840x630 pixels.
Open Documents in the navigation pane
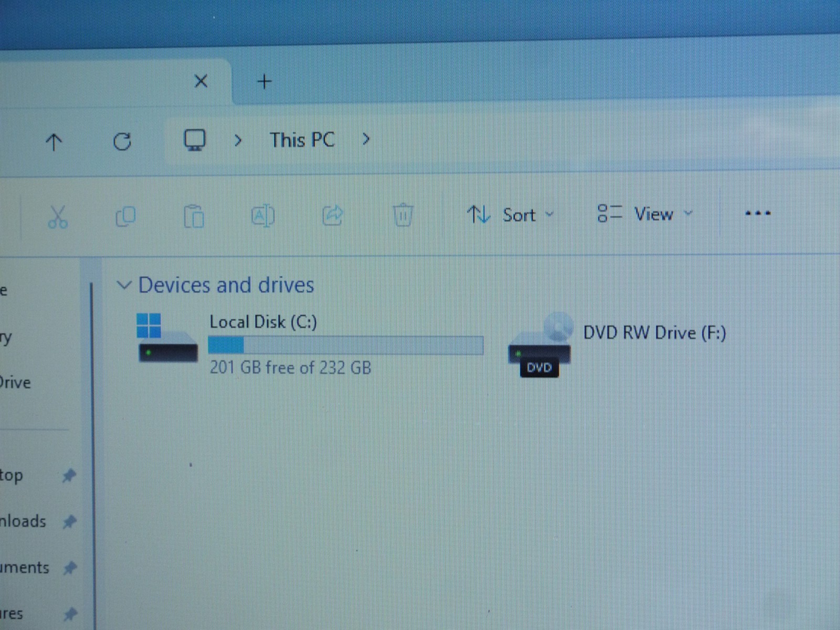point(25,568)
